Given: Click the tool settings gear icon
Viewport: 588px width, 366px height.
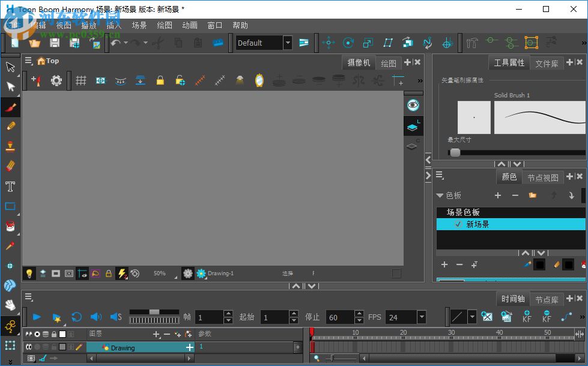Looking at the screenshot, I should (56, 80).
